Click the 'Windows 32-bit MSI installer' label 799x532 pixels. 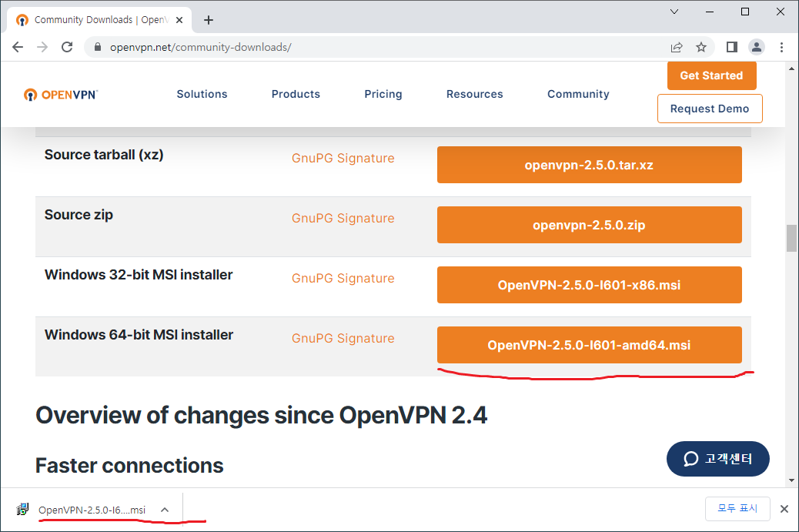click(x=139, y=275)
